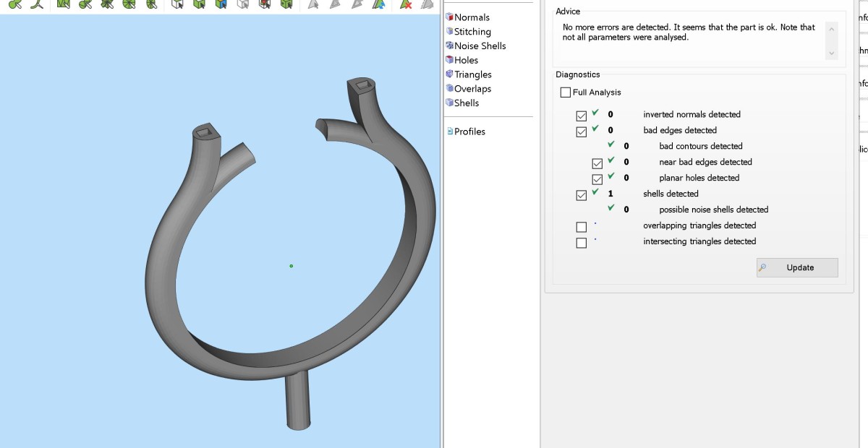Screen dimensions: 868x448
Task: Disable the planar holes detected checkbox
Action: click(597, 179)
